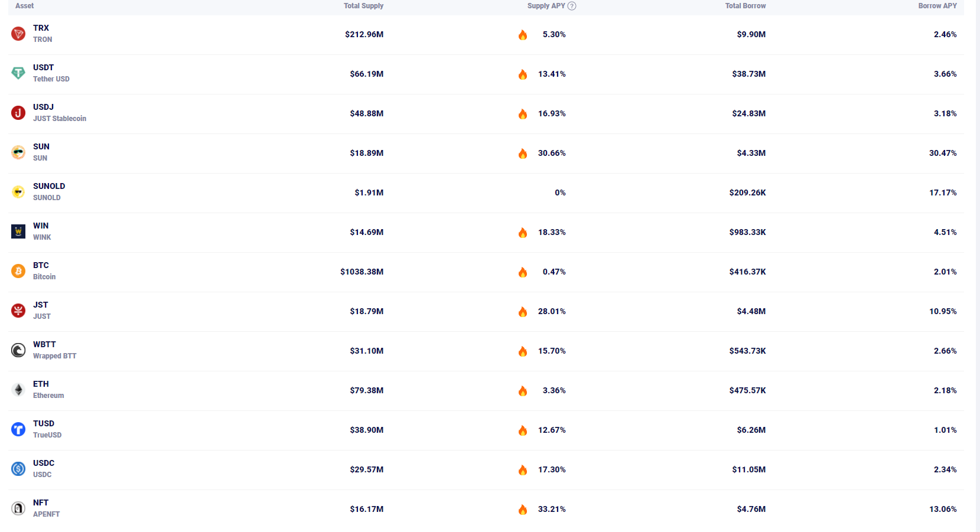
Task: Click the Bitcoin subtitle text
Action: pyautogui.click(x=44, y=277)
